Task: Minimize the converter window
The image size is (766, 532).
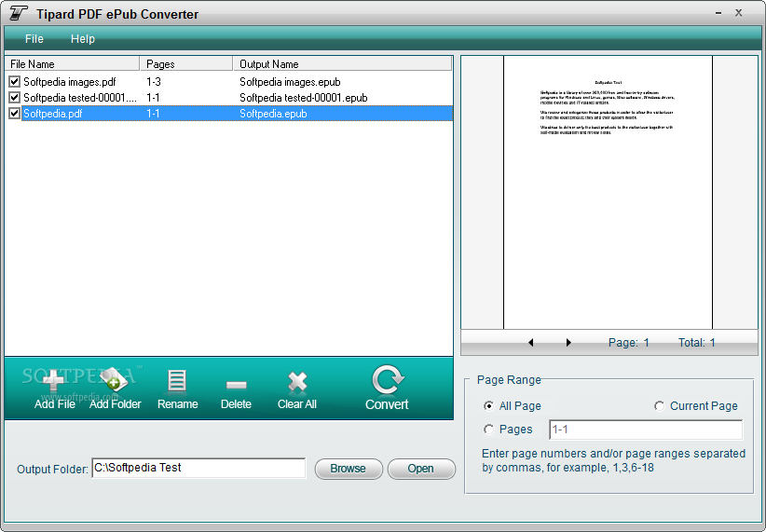Action: point(718,13)
